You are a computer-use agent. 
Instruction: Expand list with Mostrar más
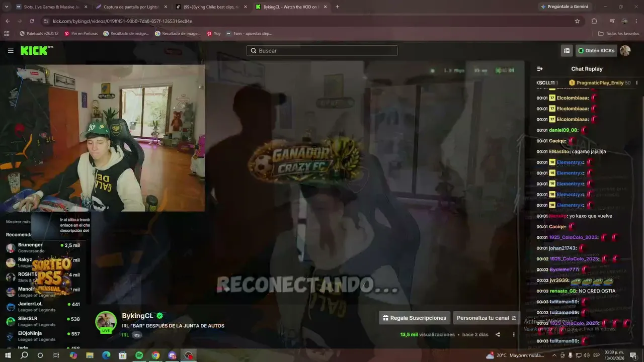click(x=18, y=222)
